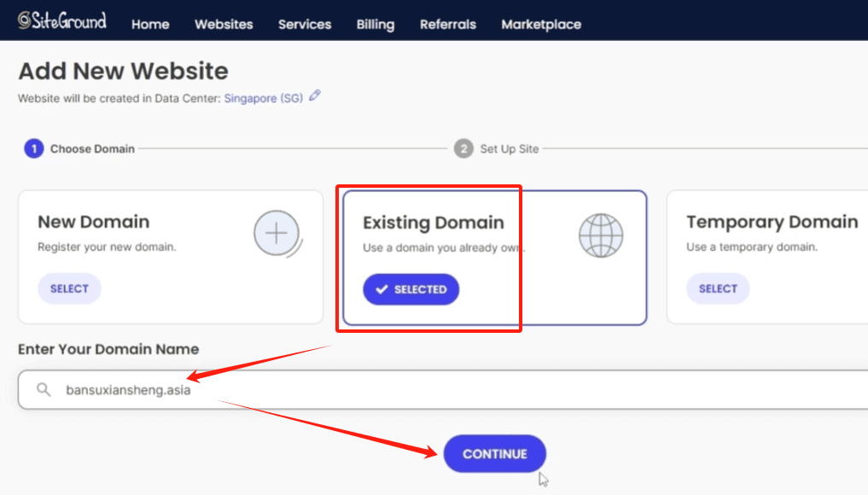
Task: Toggle the SELECTED button on Existing Domain
Action: click(411, 289)
